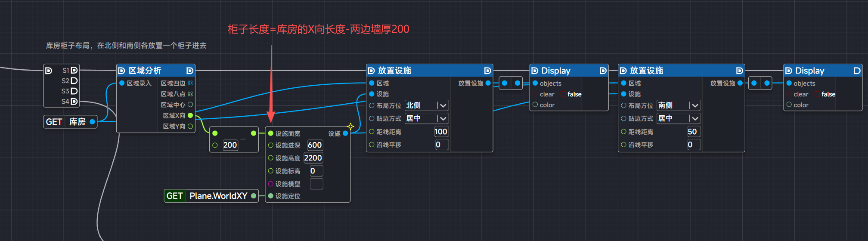Image resolution: width=868 pixels, height=241 pixels.
Task: Click the 区域八点 list output pin
Action: click(x=190, y=94)
